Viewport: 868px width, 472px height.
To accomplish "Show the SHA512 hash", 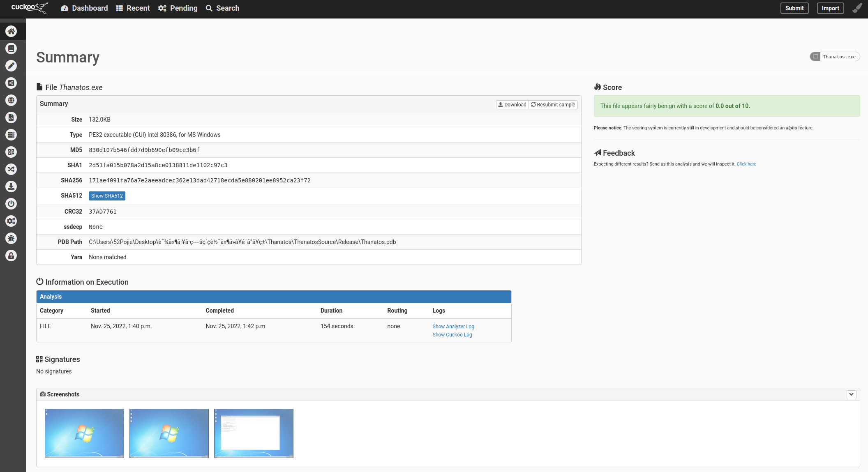I will (x=107, y=196).
